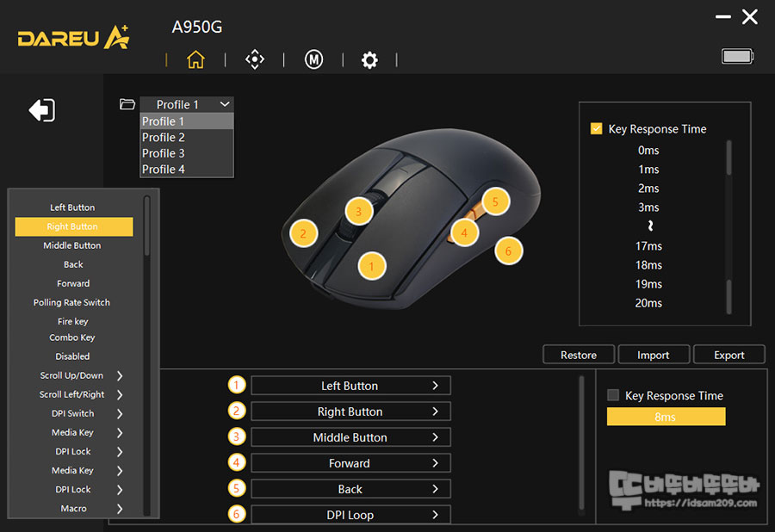Click number 2 badge beside Right Button row

tap(237, 411)
